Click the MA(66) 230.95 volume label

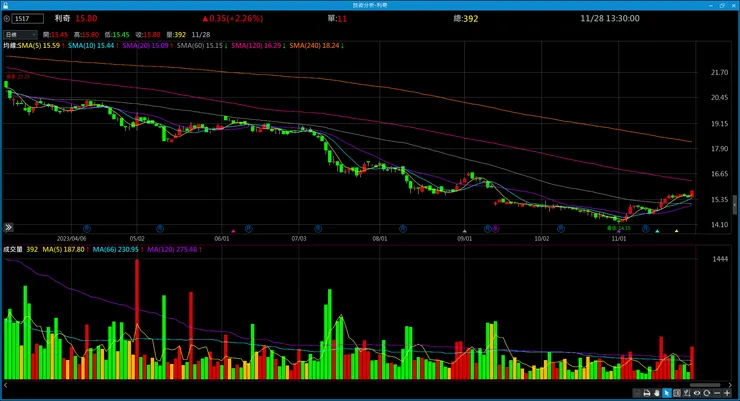coord(116,250)
